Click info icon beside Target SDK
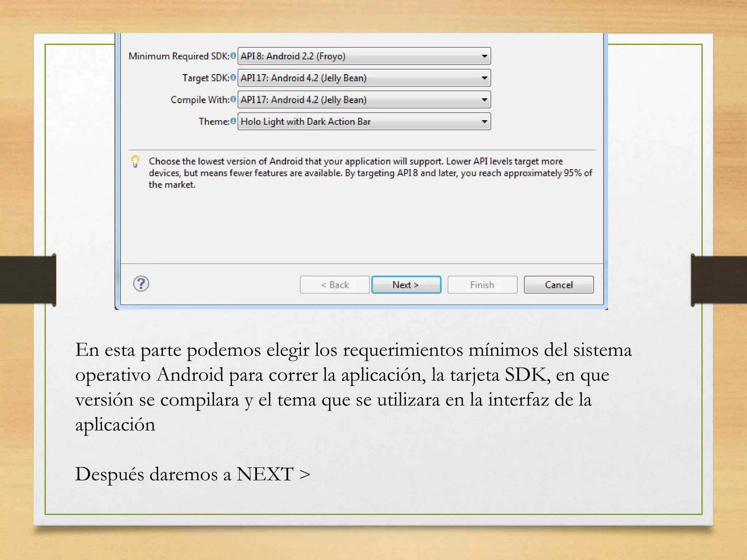 click(233, 77)
